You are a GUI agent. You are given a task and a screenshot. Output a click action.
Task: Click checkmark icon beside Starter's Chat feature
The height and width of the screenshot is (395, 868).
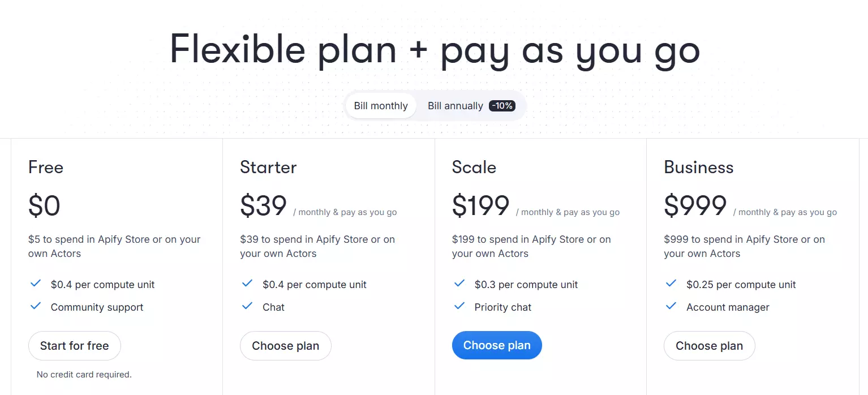point(247,306)
